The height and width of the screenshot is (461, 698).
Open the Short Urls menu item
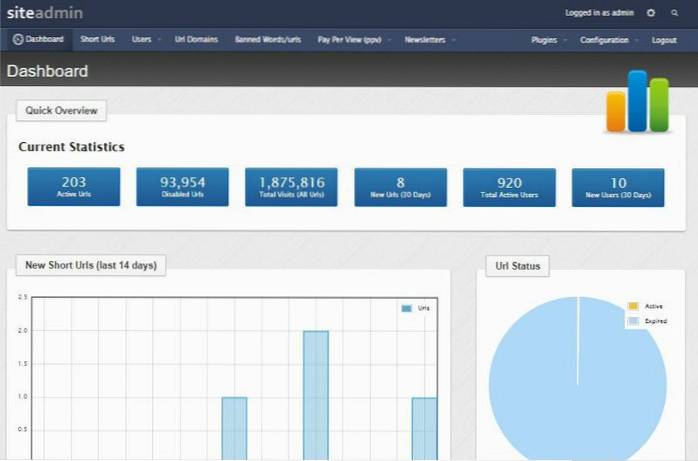pos(97,40)
